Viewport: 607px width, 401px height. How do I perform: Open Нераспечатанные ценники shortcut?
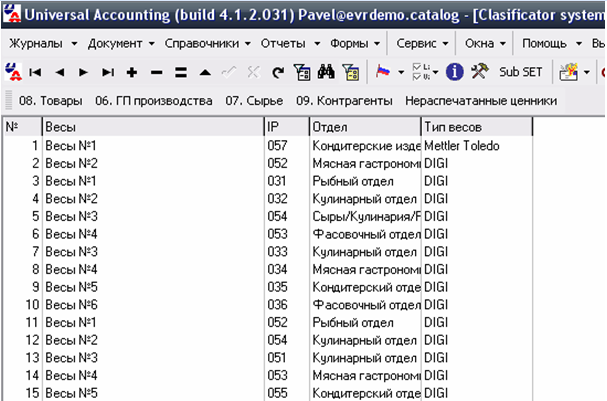pos(481,101)
